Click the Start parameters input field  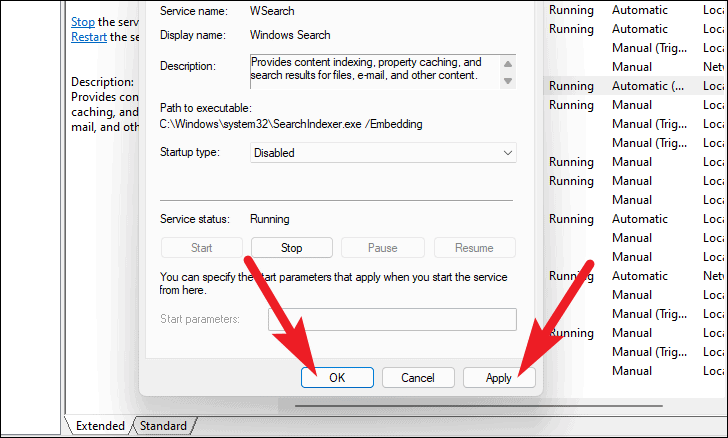point(392,320)
